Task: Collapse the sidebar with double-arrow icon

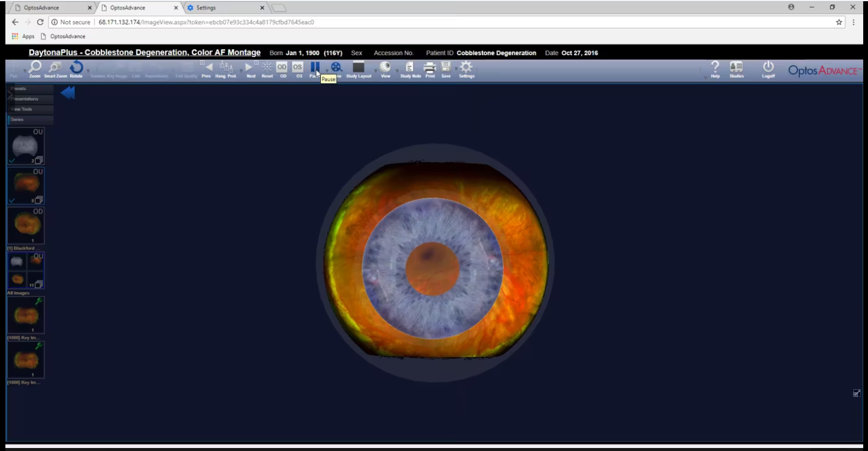Action: point(68,93)
